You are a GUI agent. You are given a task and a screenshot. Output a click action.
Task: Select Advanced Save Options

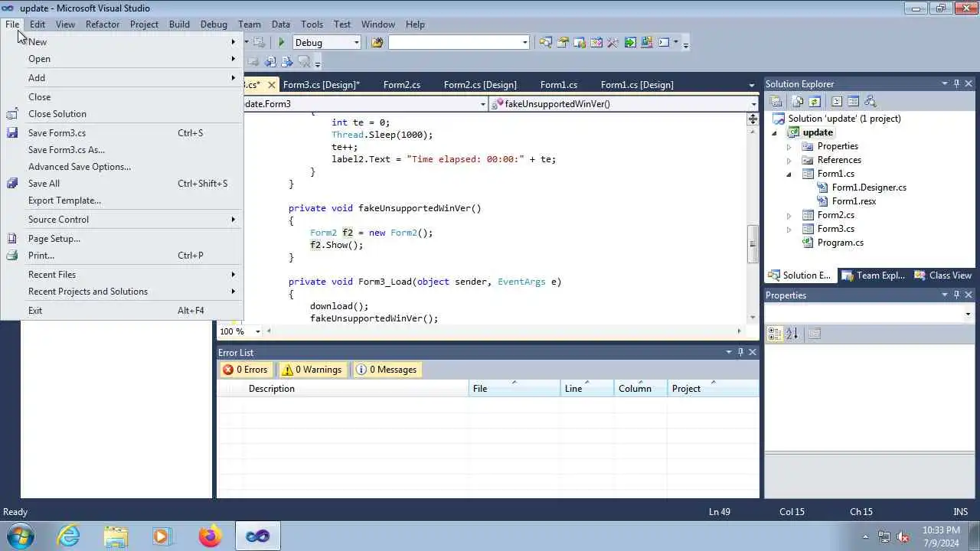tap(122, 167)
